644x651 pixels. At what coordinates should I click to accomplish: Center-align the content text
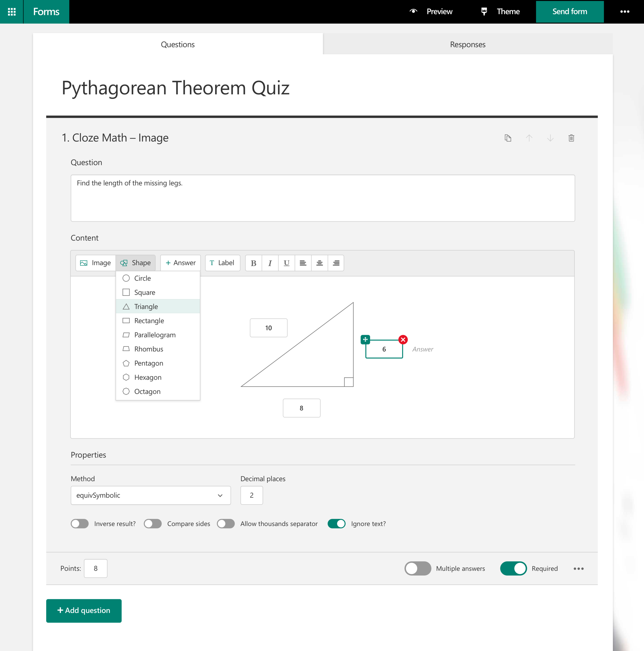pyautogui.click(x=319, y=263)
